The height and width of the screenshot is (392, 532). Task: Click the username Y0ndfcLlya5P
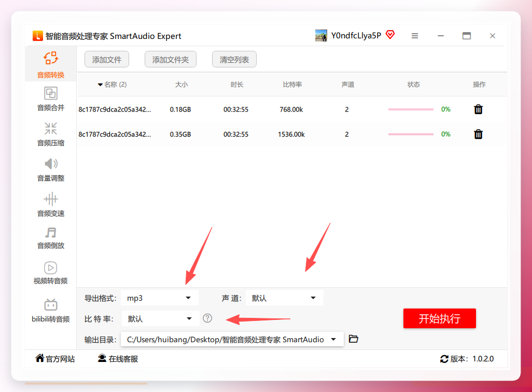tap(356, 36)
